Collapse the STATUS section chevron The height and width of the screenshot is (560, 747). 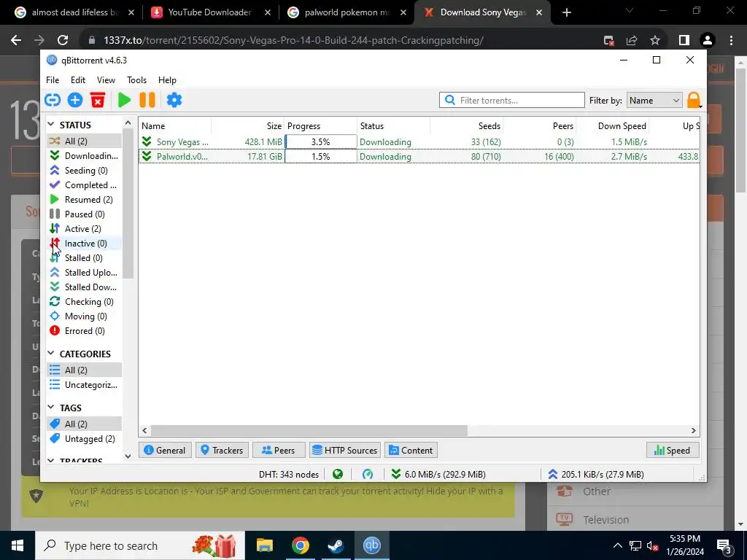[52, 124]
